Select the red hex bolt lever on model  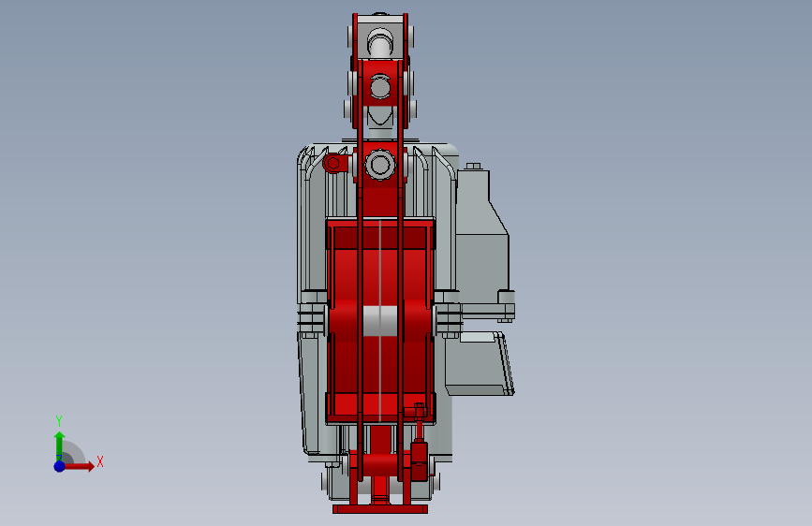point(335,164)
